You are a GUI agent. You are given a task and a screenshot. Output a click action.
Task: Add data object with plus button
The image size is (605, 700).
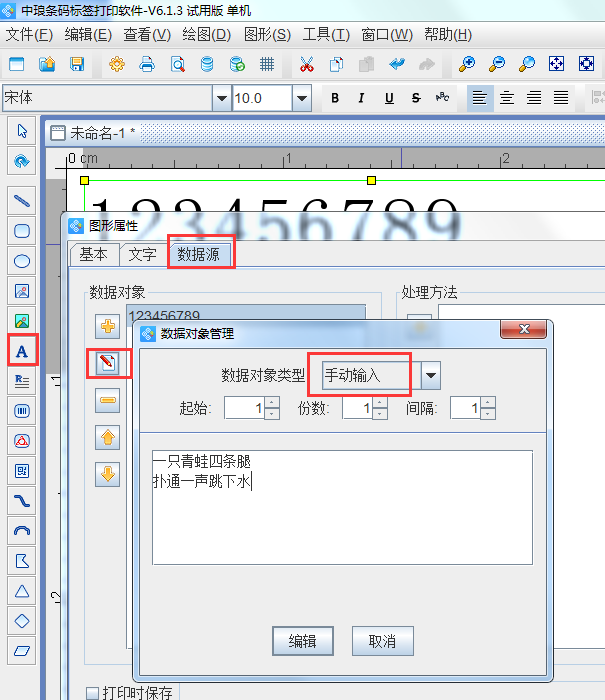(108, 326)
